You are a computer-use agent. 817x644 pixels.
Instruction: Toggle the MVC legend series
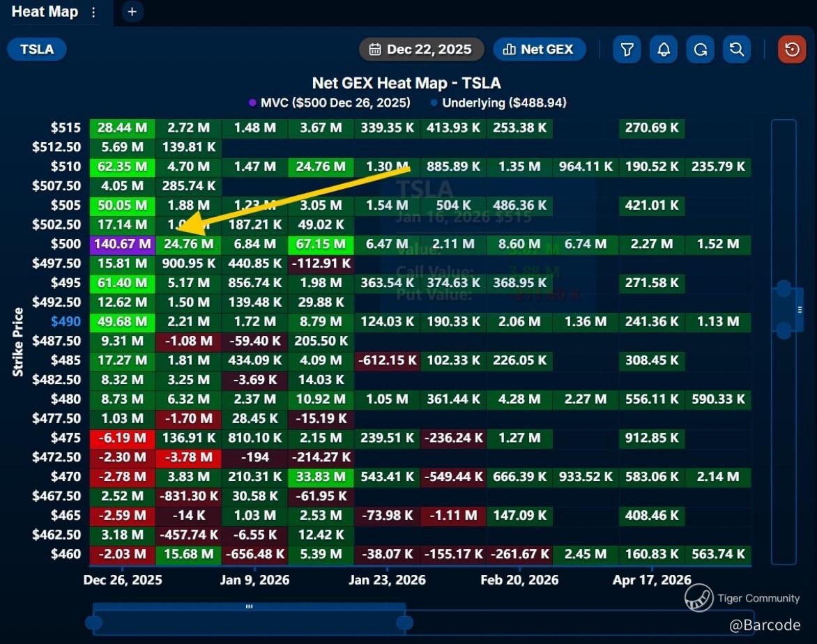coord(329,102)
